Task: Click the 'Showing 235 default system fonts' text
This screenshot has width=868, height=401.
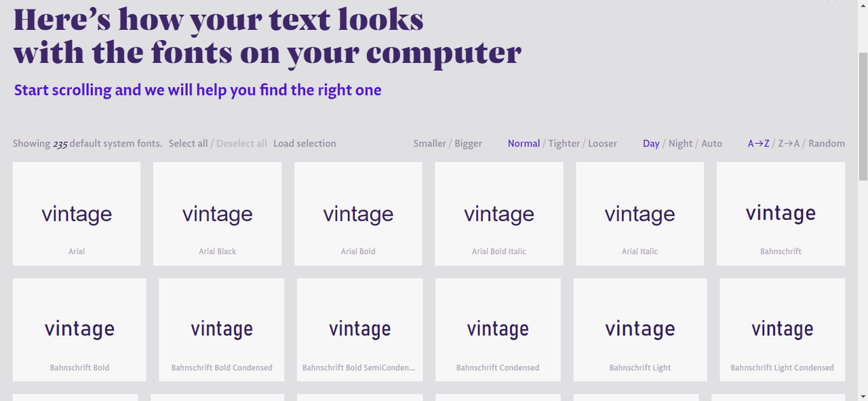Action: point(87,143)
